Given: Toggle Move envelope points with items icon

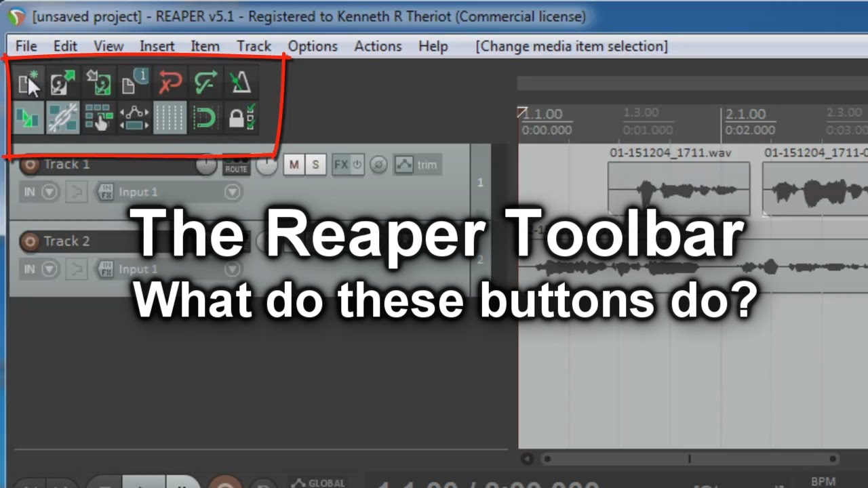Looking at the screenshot, I should click(x=134, y=118).
